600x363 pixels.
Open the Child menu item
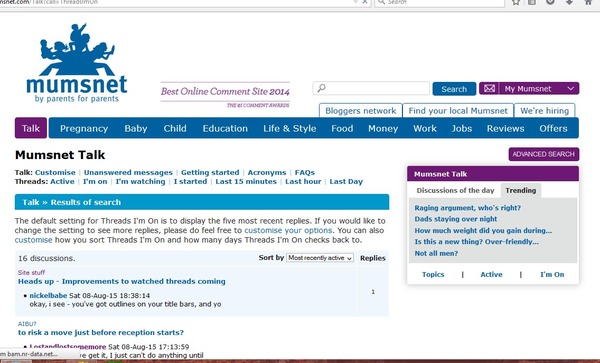(175, 129)
